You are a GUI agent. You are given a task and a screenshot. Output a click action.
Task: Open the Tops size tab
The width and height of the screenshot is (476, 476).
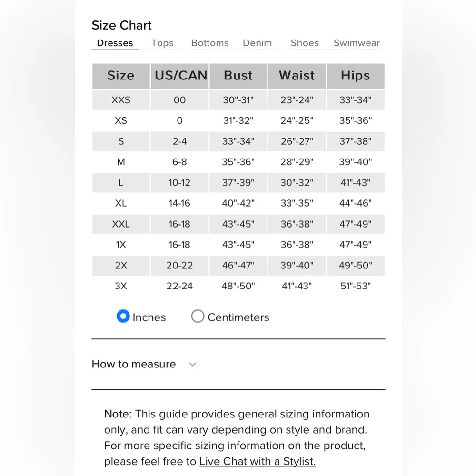[162, 43]
